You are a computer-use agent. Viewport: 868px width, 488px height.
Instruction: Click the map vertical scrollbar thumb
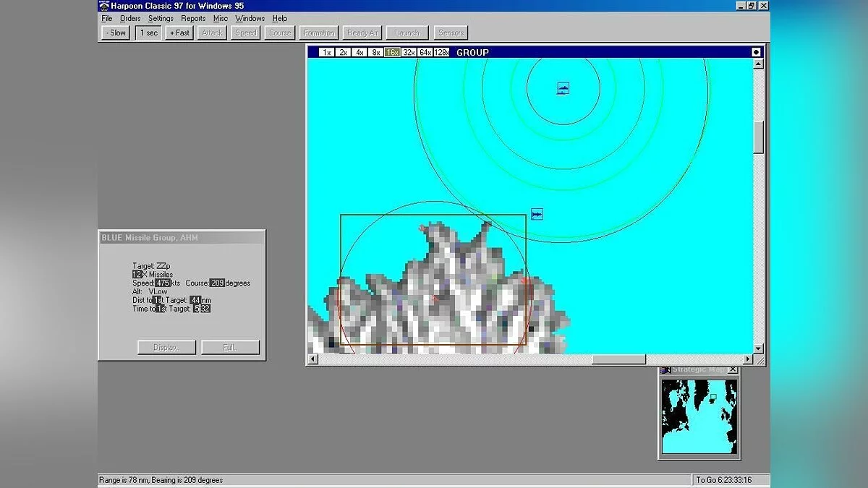pyautogui.click(x=758, y=137)
